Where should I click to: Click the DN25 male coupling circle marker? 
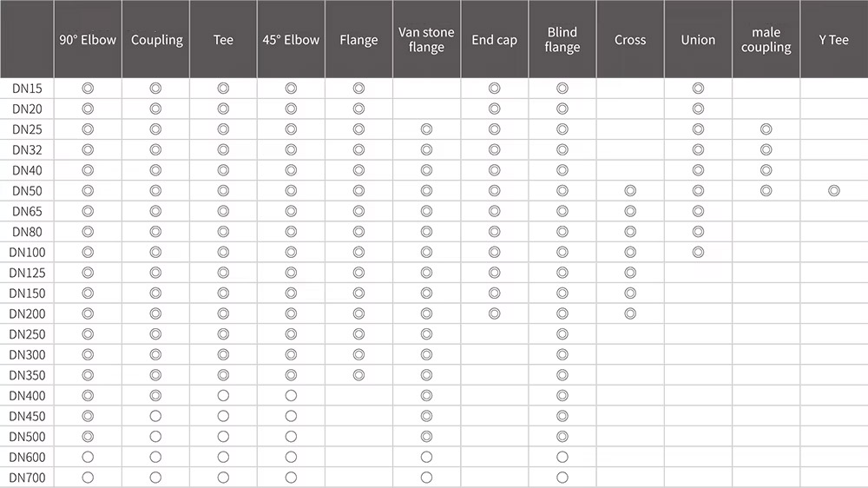[x=766, y=129]
